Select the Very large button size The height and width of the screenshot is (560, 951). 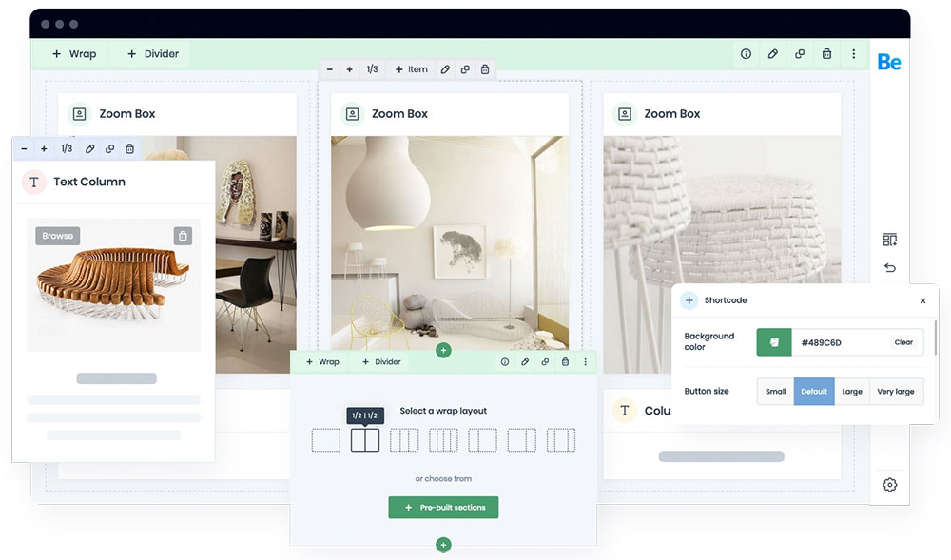[895, 392]
